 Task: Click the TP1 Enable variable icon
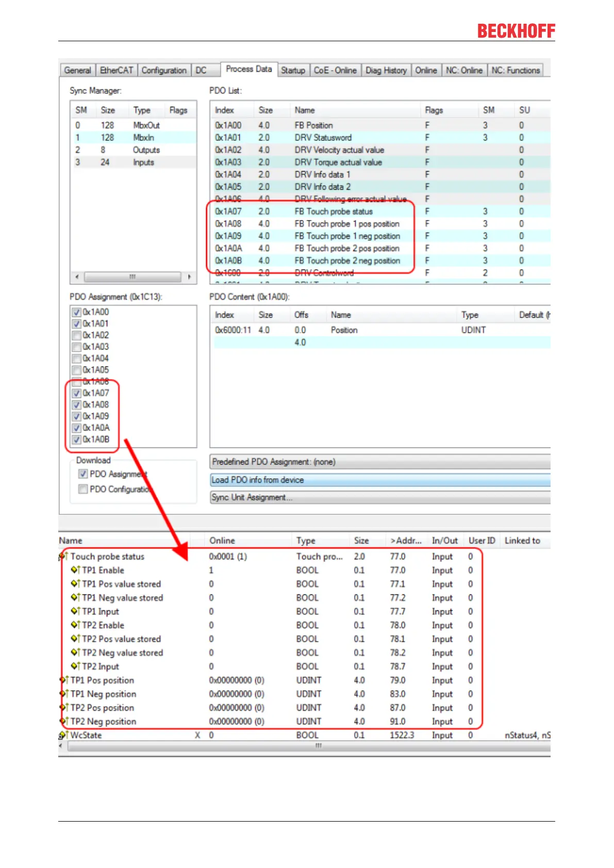pos(75,570)
